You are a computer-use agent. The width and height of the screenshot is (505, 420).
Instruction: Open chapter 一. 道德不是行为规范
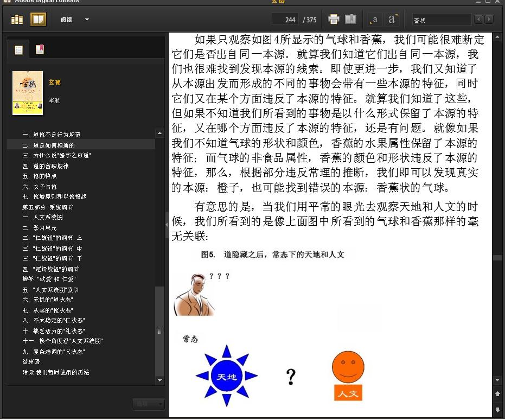[51, 135]
